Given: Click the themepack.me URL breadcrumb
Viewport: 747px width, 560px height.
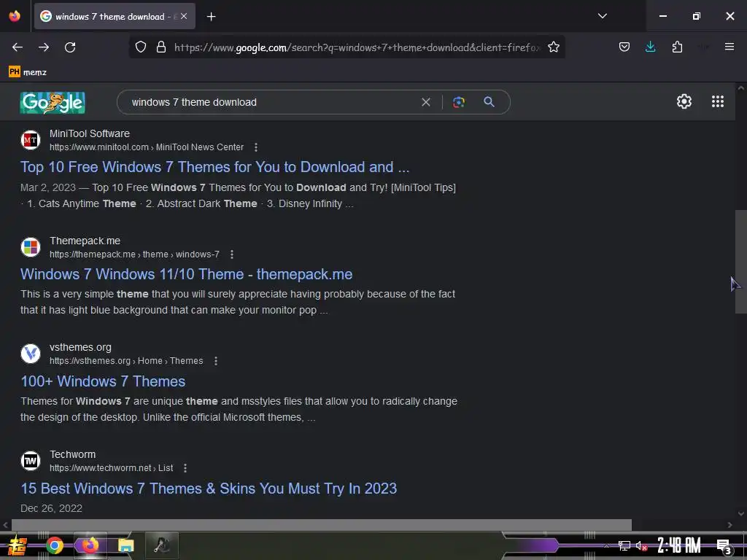Looking at the screenshot, I should (x=134, y=254).
